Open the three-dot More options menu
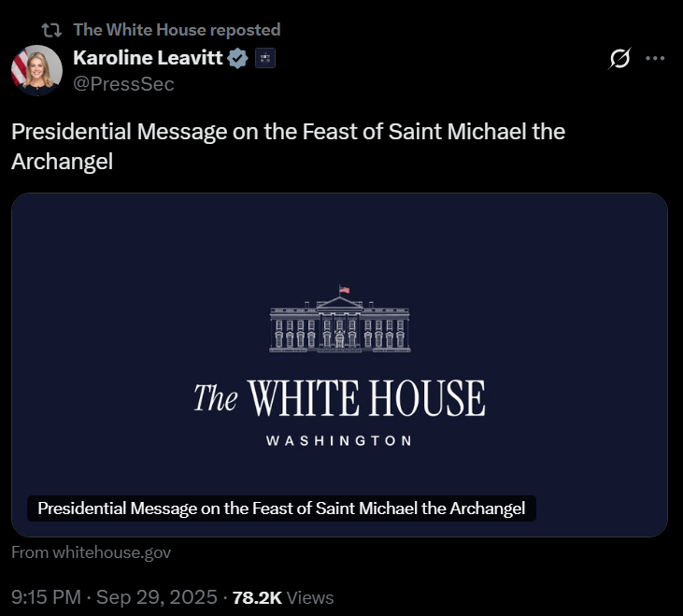The image size is (683, 616). click(656, 59)
